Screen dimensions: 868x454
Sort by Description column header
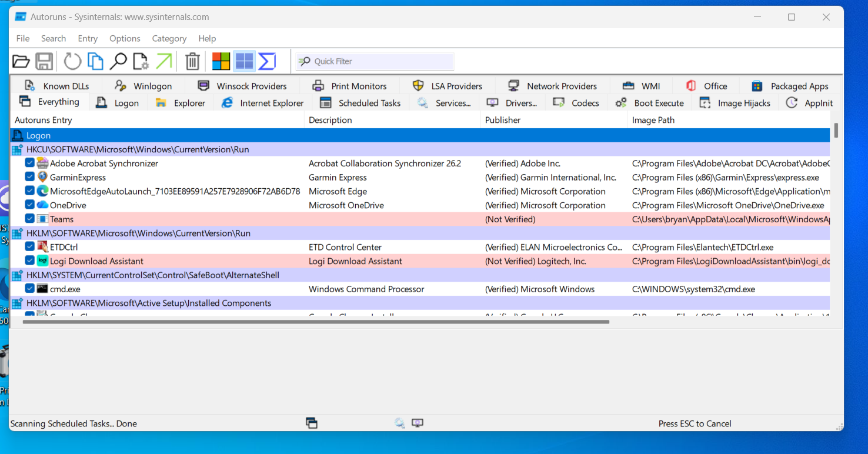tap(392, 120)
